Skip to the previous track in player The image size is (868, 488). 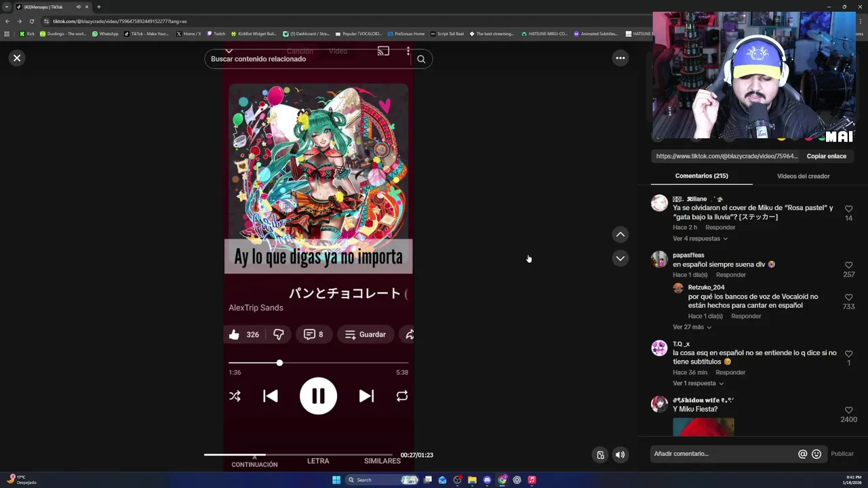(270, 396)
